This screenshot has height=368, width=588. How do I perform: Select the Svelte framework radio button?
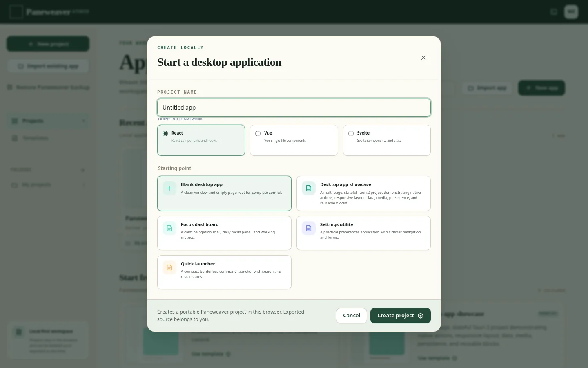(351, 133)
